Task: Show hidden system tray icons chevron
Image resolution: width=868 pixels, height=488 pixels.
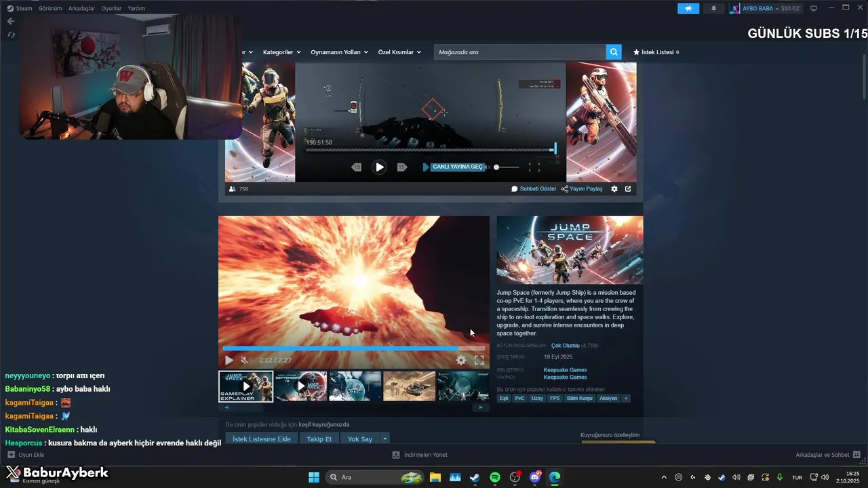Action: point(664,477)
